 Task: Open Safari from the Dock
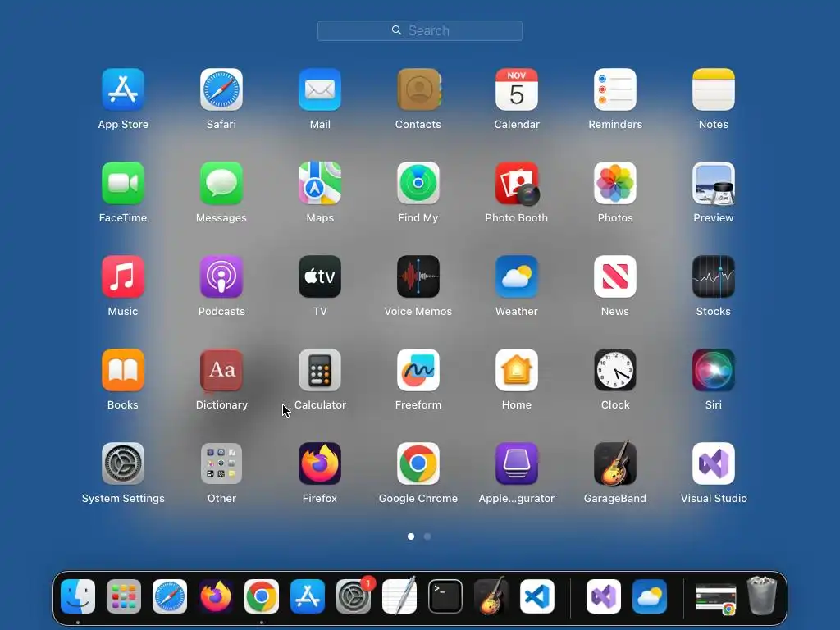click(x=170, y=596)
